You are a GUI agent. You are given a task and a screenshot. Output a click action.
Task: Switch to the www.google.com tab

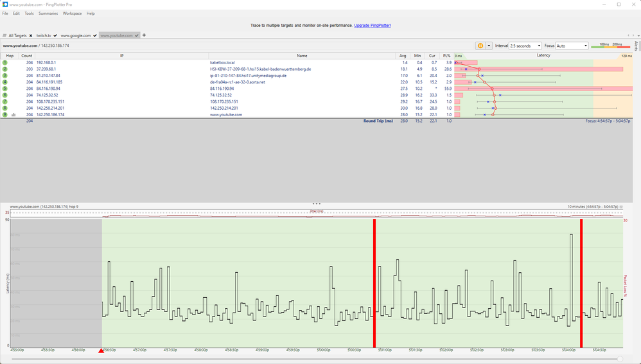click(76, 35)
